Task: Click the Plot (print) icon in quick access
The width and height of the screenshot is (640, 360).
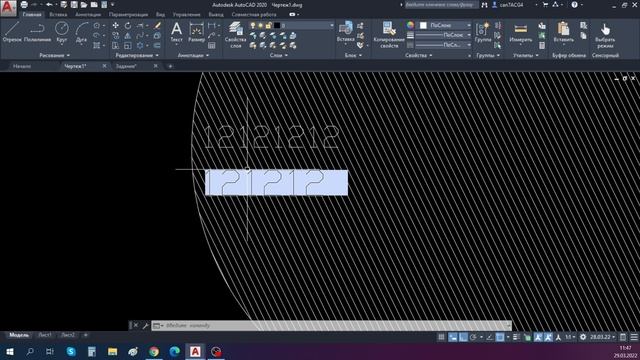Action: coord(24,5)
